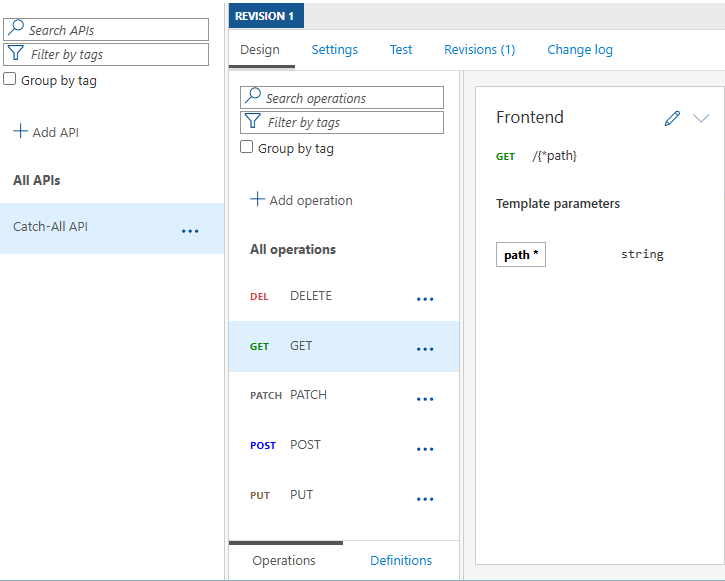Image resolution: width=725 pixels, height=581 pixels.
Task: Open the Change log tab
Action: [x=580, y=49]
